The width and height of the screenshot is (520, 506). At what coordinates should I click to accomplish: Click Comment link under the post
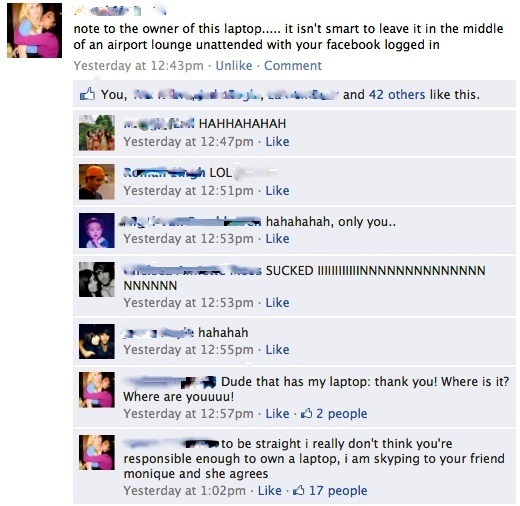293,66
